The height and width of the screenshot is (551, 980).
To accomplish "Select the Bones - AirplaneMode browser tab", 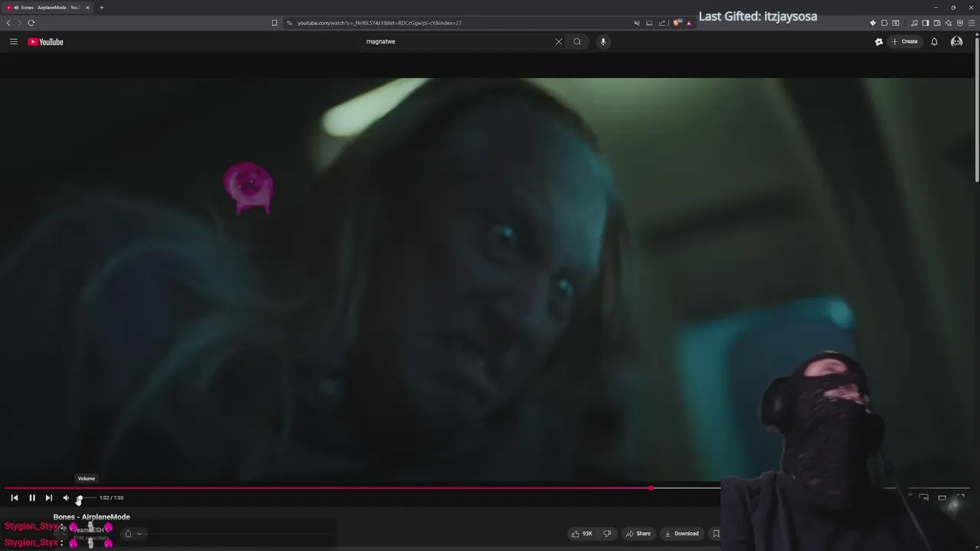I will [x=48, y=8].
